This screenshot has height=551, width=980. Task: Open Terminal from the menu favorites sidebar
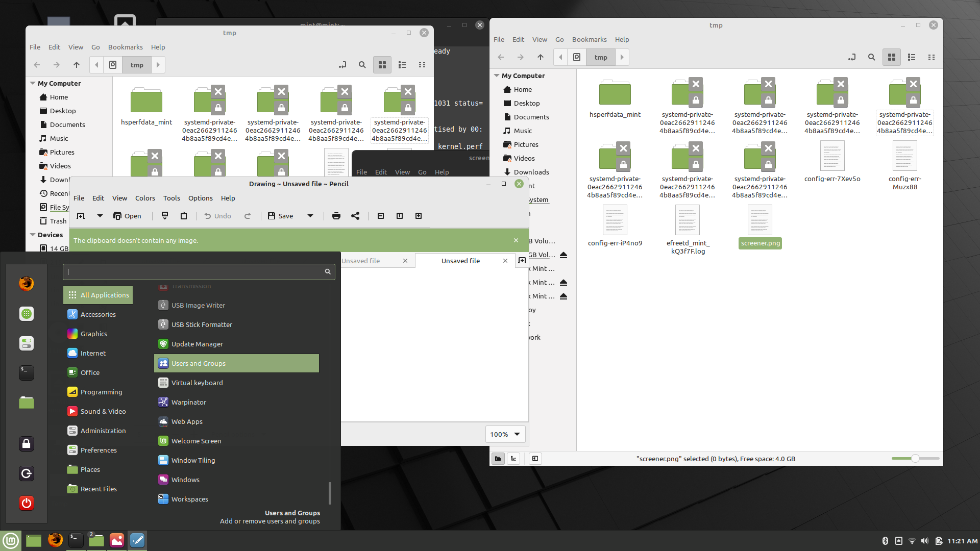[27, 373]
